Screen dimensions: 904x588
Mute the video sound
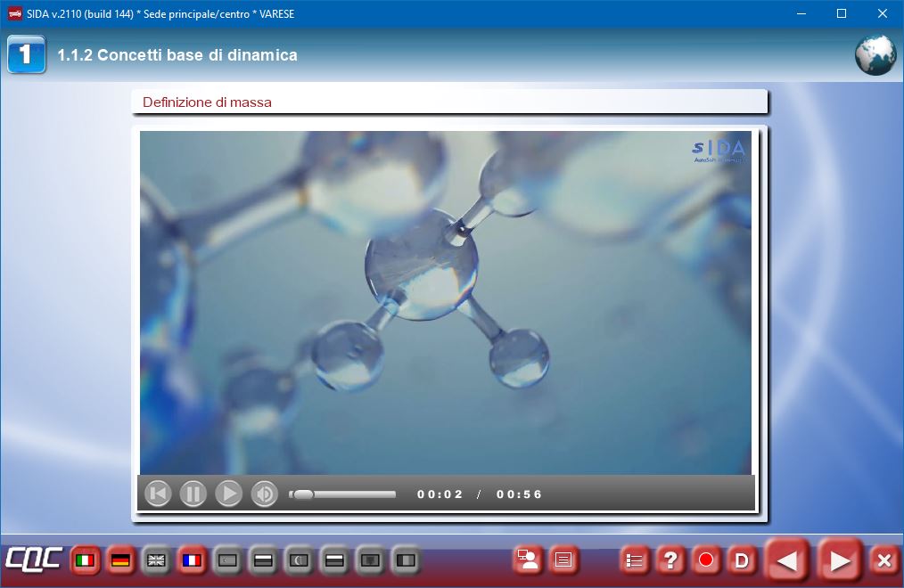coord(265,494)
